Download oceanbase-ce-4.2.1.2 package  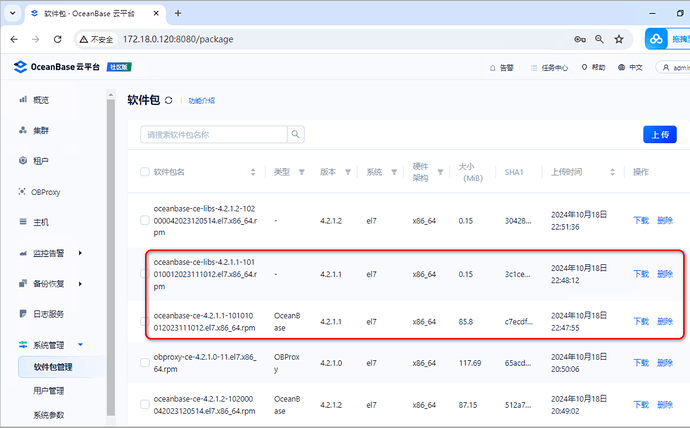(x=641, y=405)
